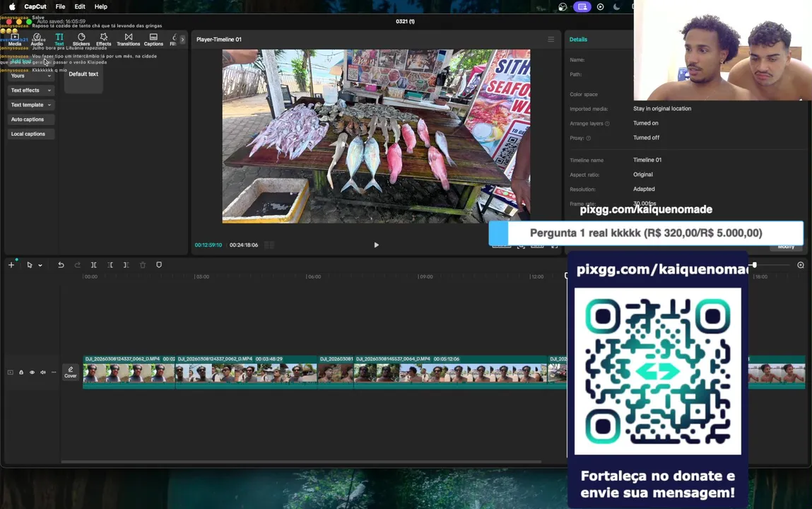Click the timeline zoom-in magnifier icon
The width and height of the screenshot is (812, 509).
coord(801,264)
